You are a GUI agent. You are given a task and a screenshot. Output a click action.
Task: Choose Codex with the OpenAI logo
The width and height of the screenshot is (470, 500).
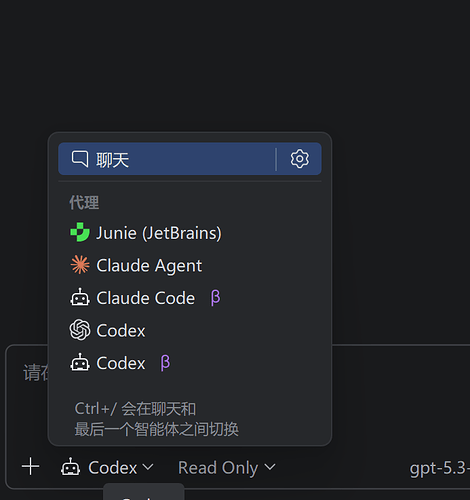click(x=190, y=330)
